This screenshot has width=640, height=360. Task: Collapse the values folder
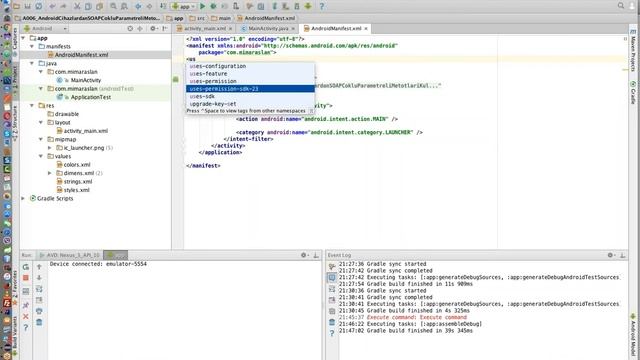click(41, 156)
